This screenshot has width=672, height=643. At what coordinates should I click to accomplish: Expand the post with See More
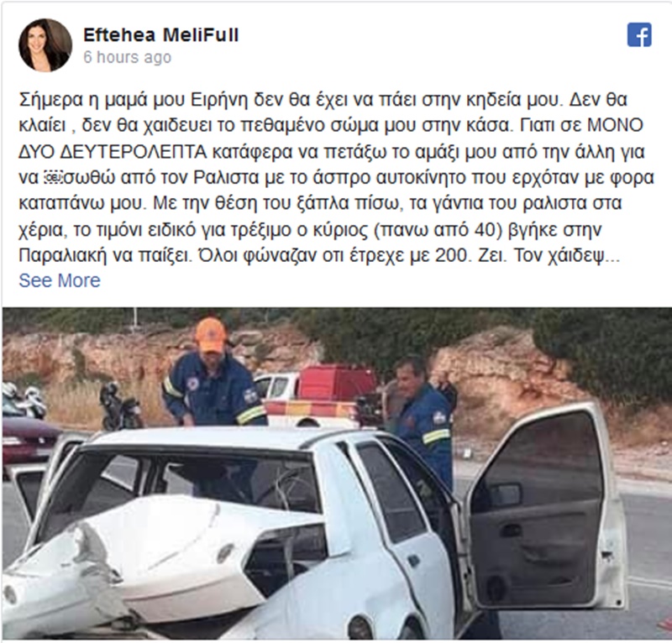60,280
